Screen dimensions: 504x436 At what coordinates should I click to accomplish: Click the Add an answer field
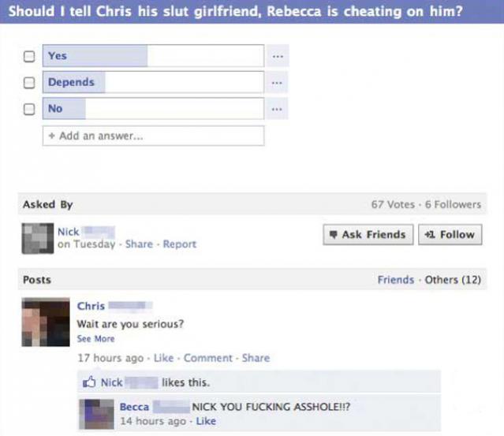click(153, 136)
